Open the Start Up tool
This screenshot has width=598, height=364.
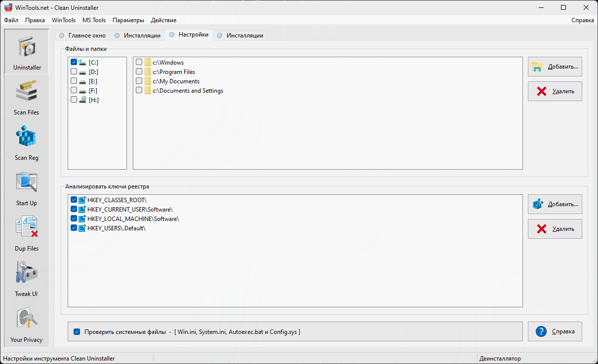27,188
